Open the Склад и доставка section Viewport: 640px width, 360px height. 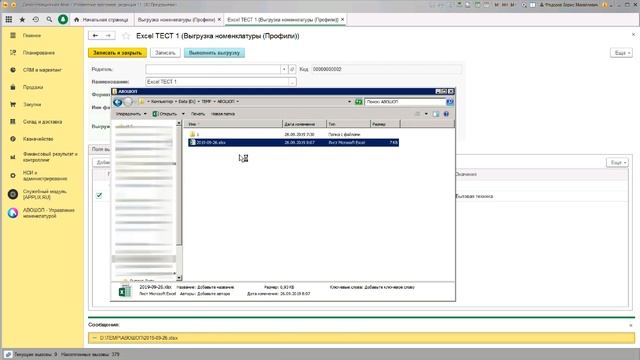42,122
